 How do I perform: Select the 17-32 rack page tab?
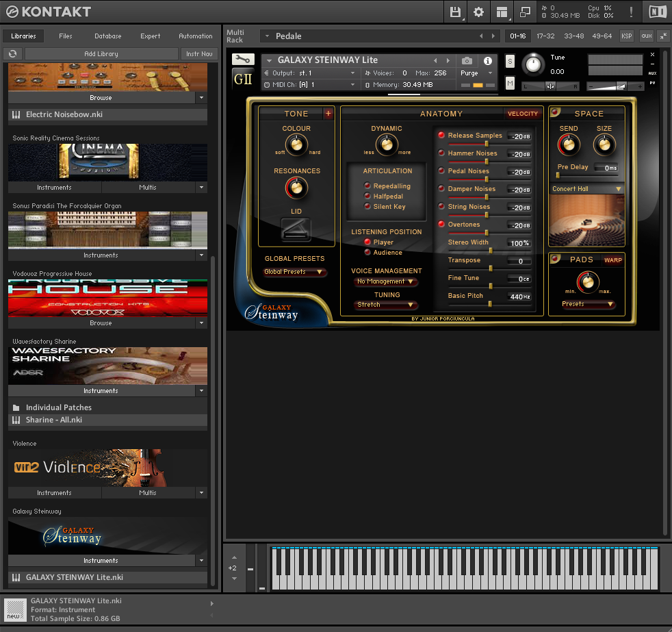(545, 36)
